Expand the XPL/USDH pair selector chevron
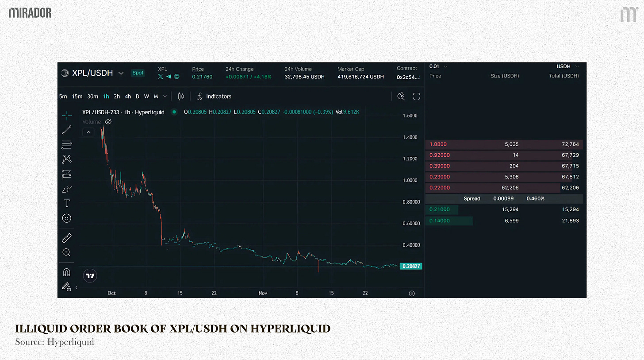644x360 pixels. tap(121, 73)
